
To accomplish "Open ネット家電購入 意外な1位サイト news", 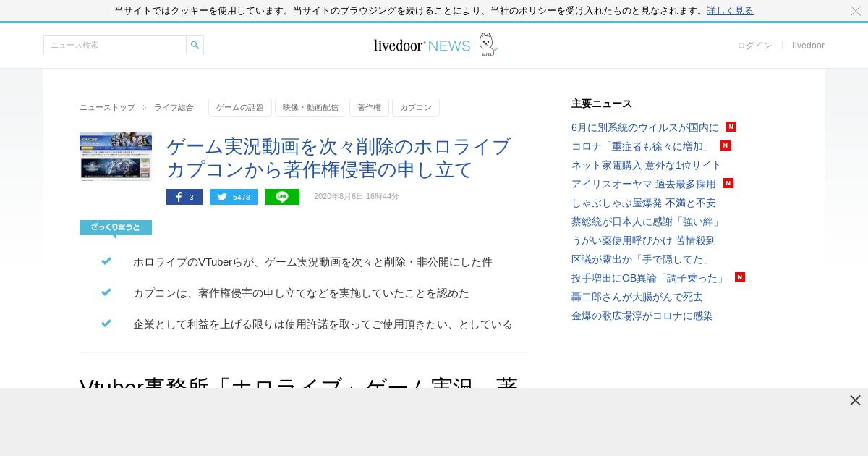I will 646,165.
